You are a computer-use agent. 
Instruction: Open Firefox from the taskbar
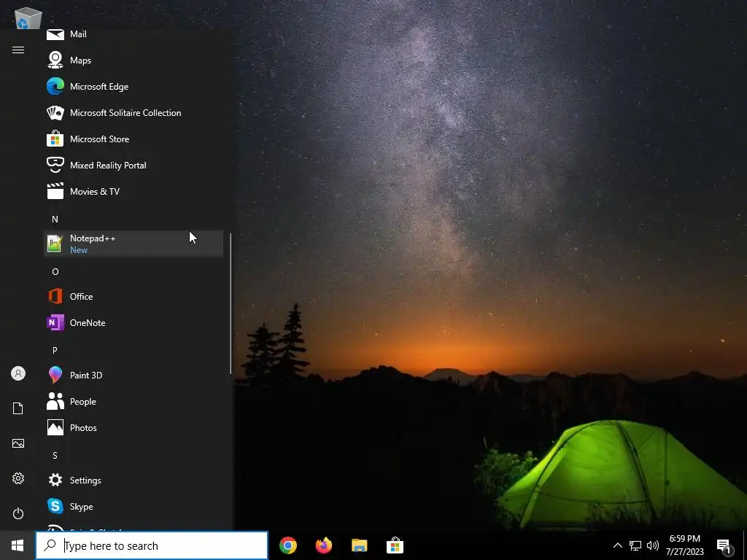[324, 545]
